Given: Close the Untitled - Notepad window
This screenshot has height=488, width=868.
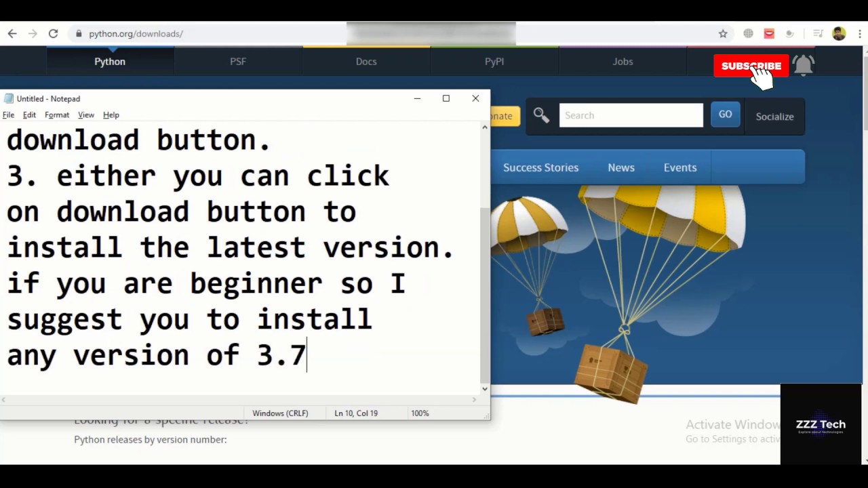Looking at the screenshot, I should pyautogui.click(x=475, y=98).
